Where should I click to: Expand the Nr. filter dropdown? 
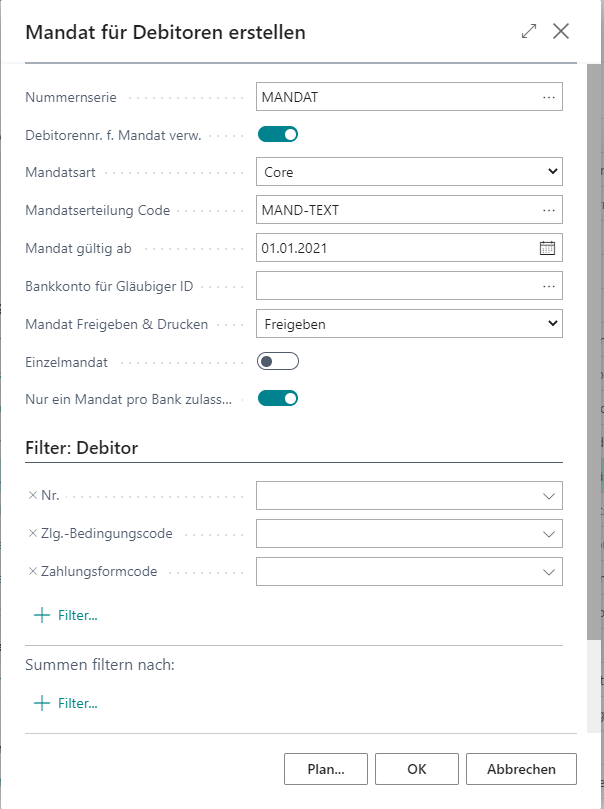click(548, 494)
